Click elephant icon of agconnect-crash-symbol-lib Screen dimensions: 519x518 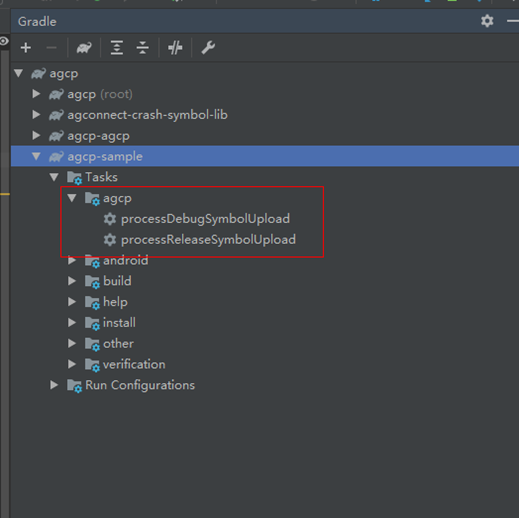click(56, 115)
